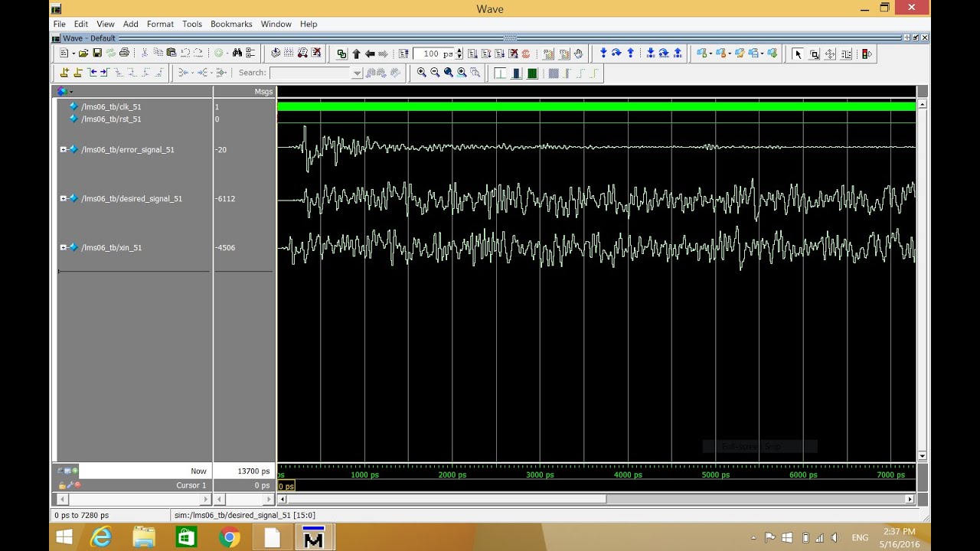Open the Add menu

pos(131,24)
